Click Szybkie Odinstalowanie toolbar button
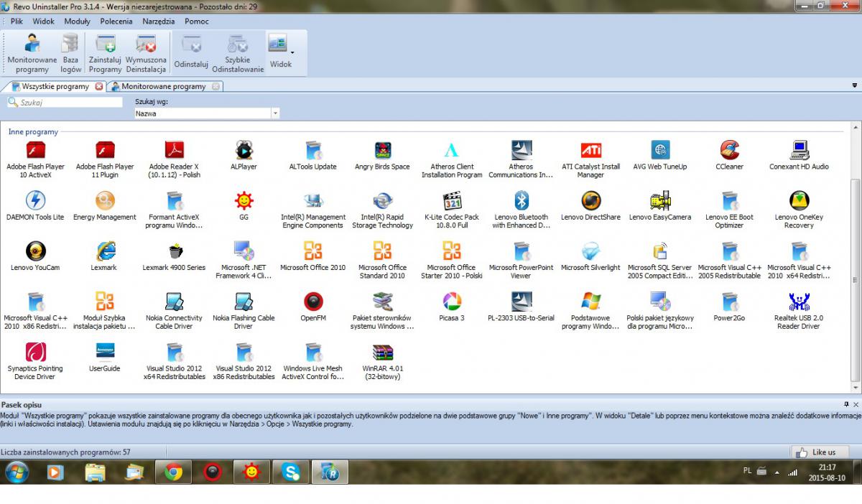The image size is (862, 504). [238, 53]
